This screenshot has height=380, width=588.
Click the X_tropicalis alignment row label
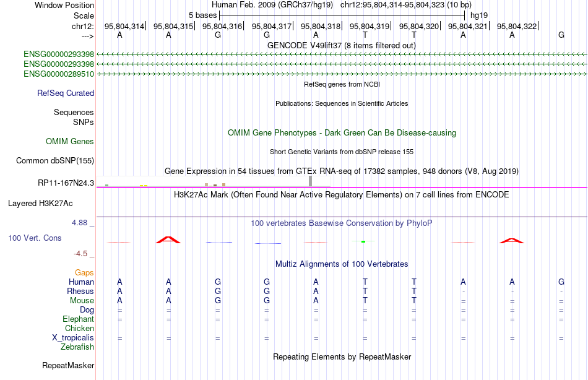(x=73, y=338)
